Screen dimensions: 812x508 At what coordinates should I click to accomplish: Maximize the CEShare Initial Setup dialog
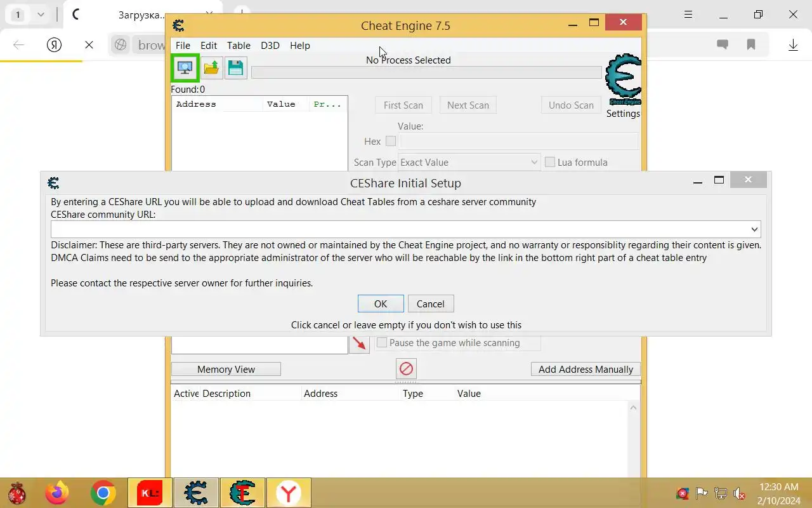(719, 180)
